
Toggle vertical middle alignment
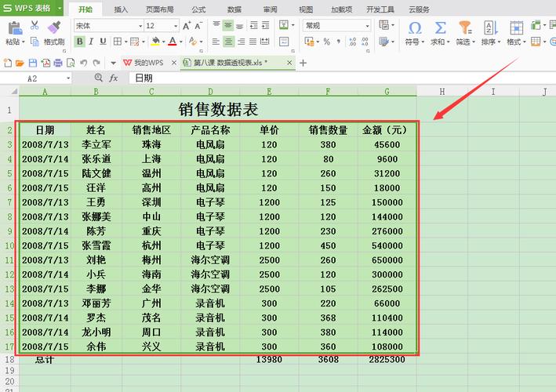[x=228, y=25]
